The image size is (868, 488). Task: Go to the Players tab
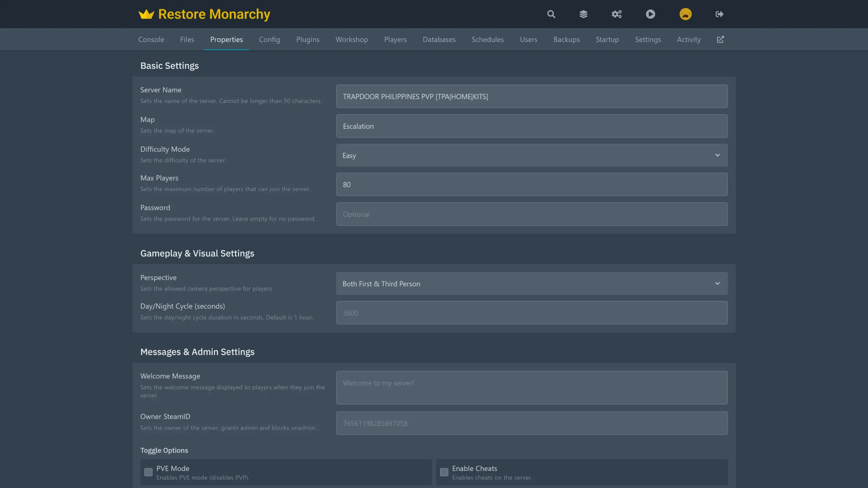395,40
